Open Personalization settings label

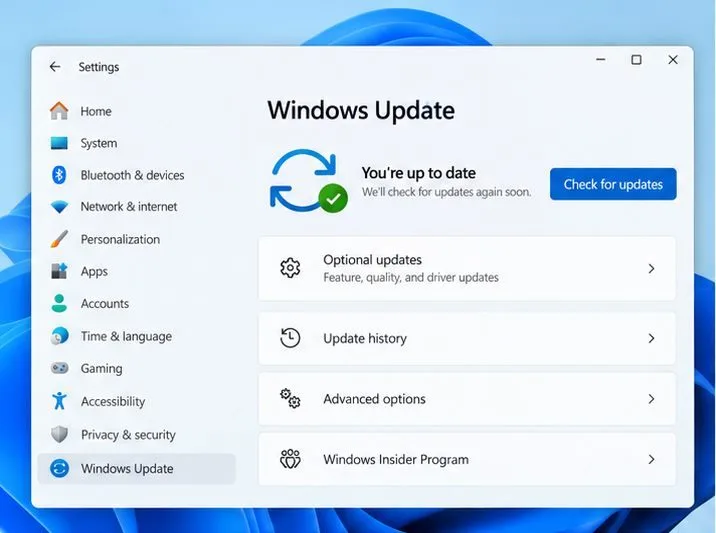coord(121,239)
